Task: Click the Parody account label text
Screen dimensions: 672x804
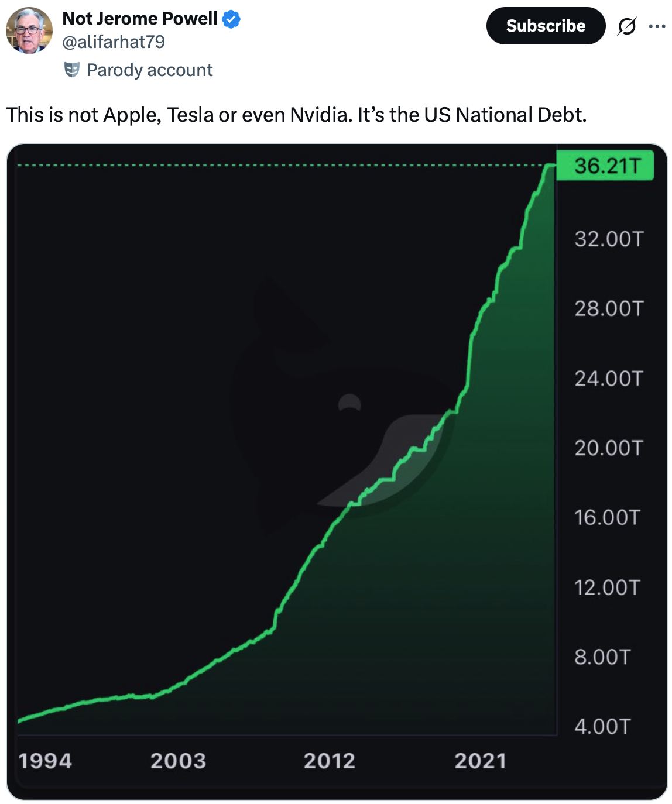Action: point(150,70)
